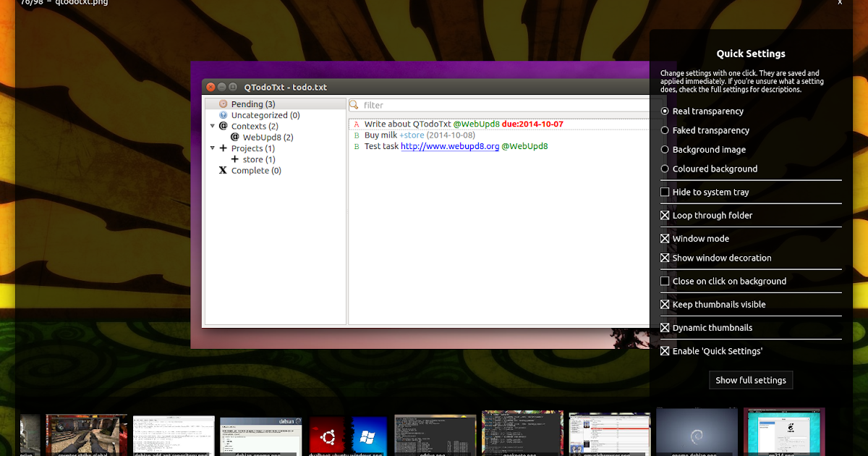Open the Ubuntu and Windows logos thumbnail
This screenshot has height=456, width=868.
click(x=349, y=436)
